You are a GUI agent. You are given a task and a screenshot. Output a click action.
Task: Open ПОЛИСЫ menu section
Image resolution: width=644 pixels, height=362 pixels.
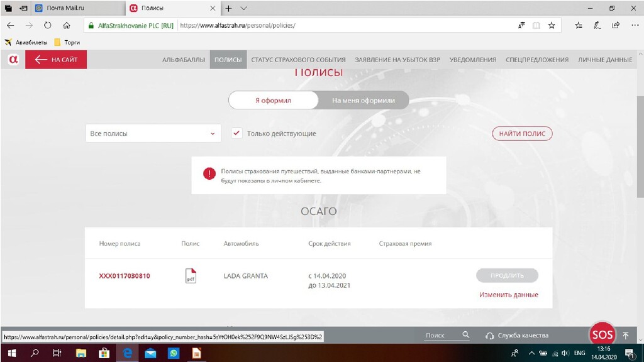point(228,60)
